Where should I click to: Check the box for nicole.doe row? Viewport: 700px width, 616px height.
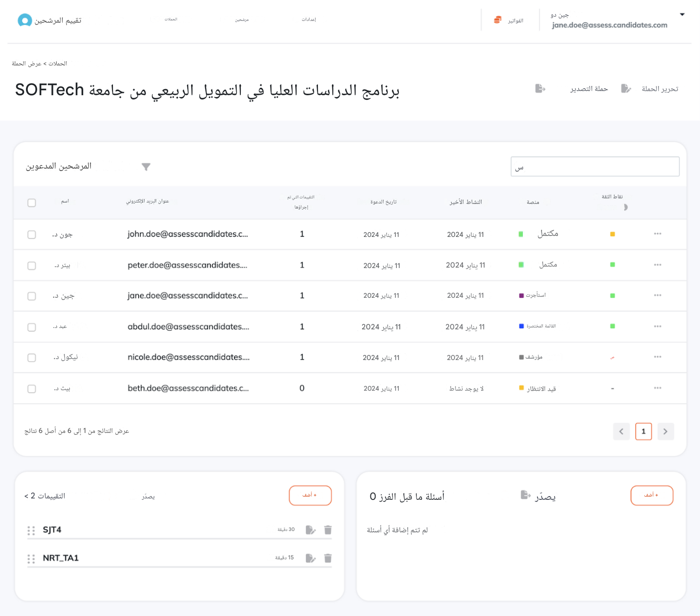click(x=32, y=358)
